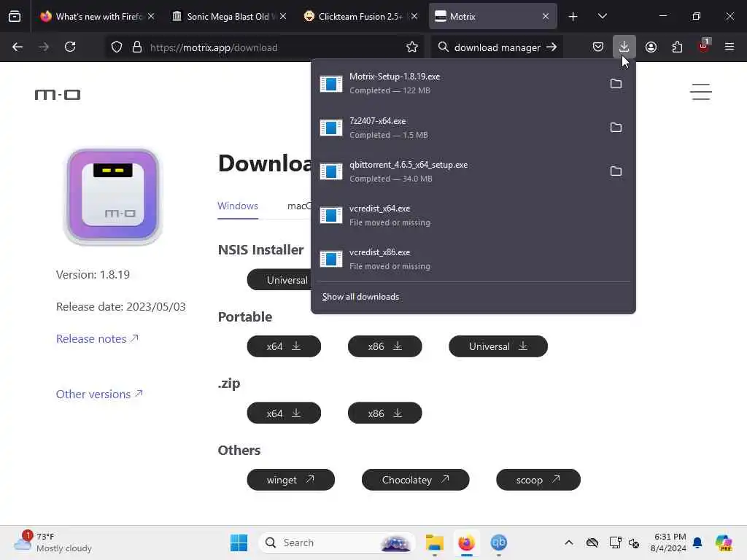Download NSIS Installer Universal build
747x560 pixels.
pyautogui.click(x=280, y=280)
